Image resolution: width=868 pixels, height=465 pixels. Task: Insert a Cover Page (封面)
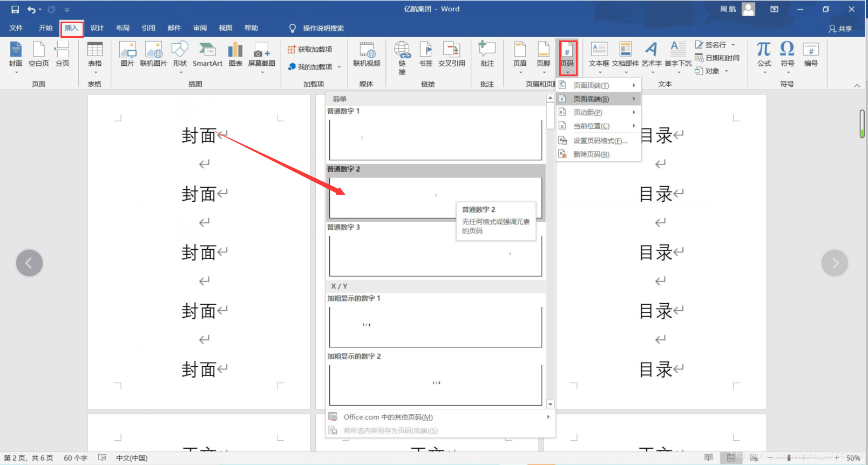[16, 57]
